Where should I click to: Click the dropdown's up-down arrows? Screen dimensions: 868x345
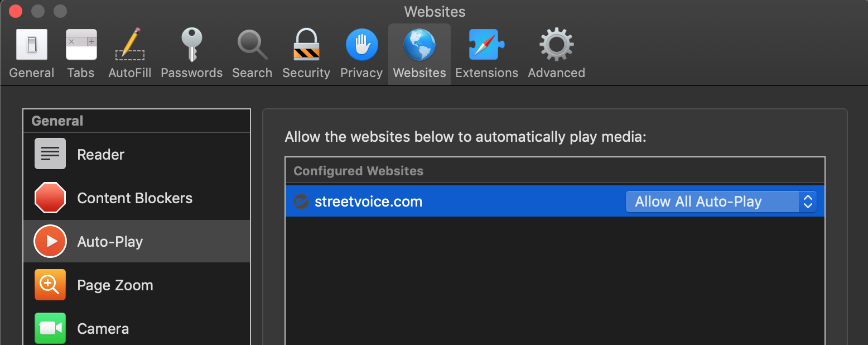pos(808,202)
